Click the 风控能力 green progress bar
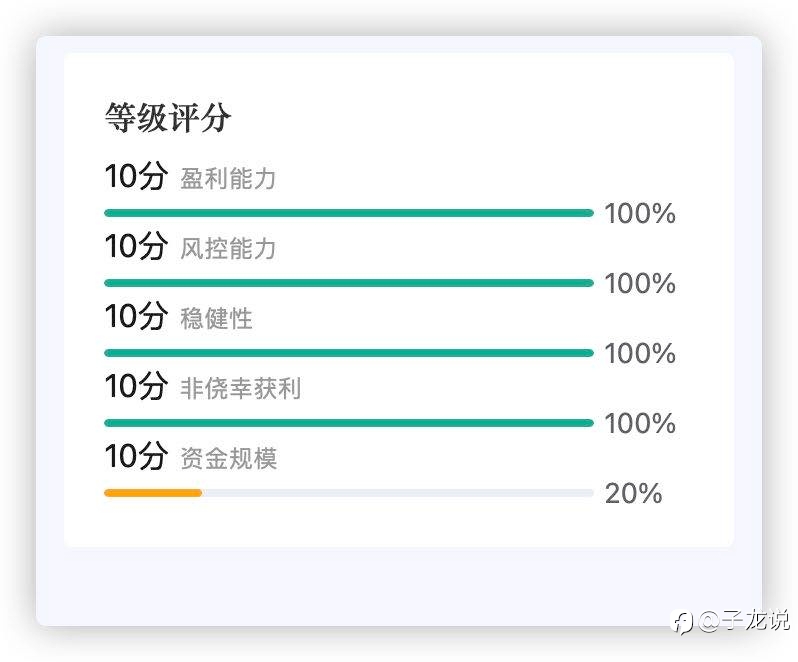Screen dimensions: 798x662 coord(349,283)
